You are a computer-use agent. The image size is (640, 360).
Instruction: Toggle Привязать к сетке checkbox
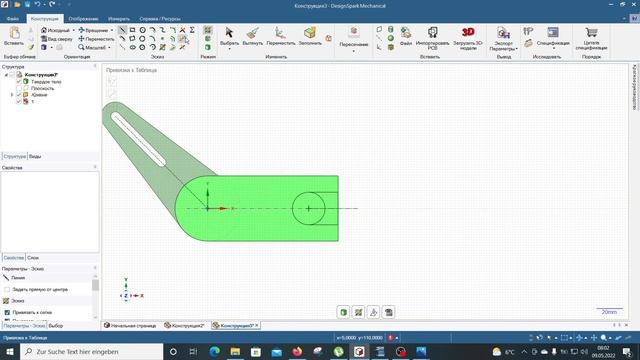tap(7, 312)
